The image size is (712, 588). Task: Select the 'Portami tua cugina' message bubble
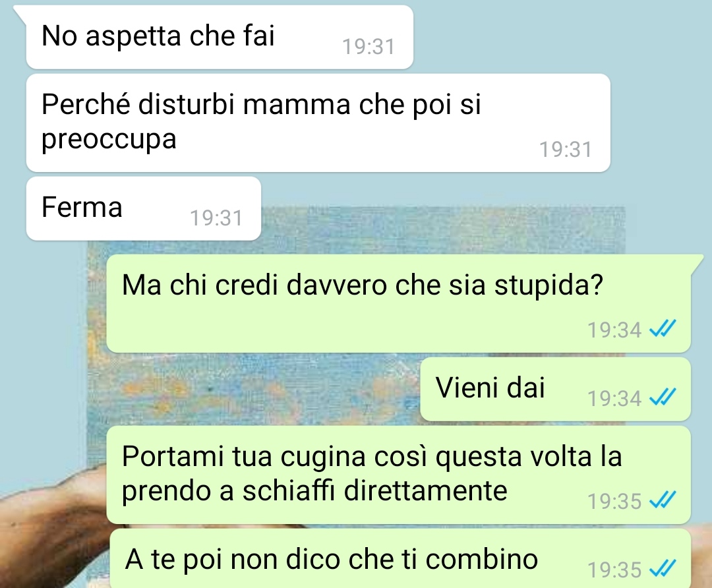point(399,475)
